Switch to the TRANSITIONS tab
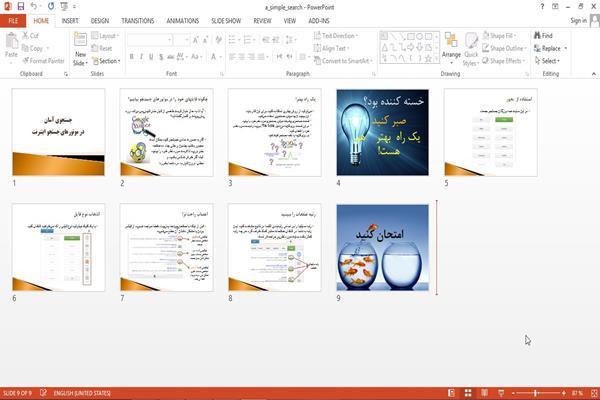Screen dimensions: 600x400 pos(138,21)
